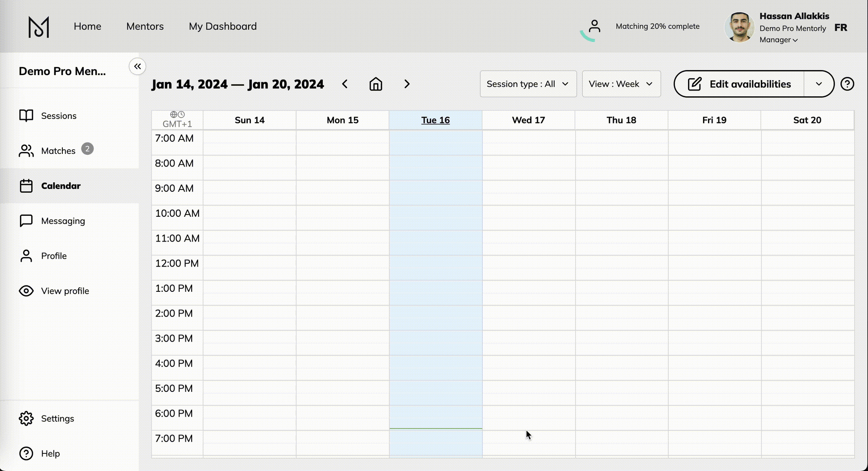This screenshot has height=471, width=868.
Task: Open the Session type dropdown
Action: (x=528, y=84)
